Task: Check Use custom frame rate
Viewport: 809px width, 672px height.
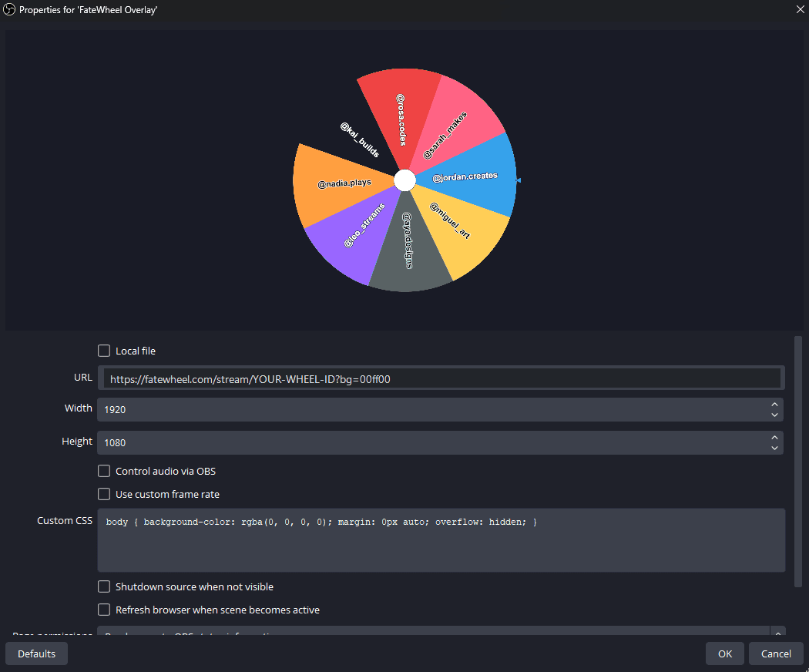Action: click(x=104, y=495)
